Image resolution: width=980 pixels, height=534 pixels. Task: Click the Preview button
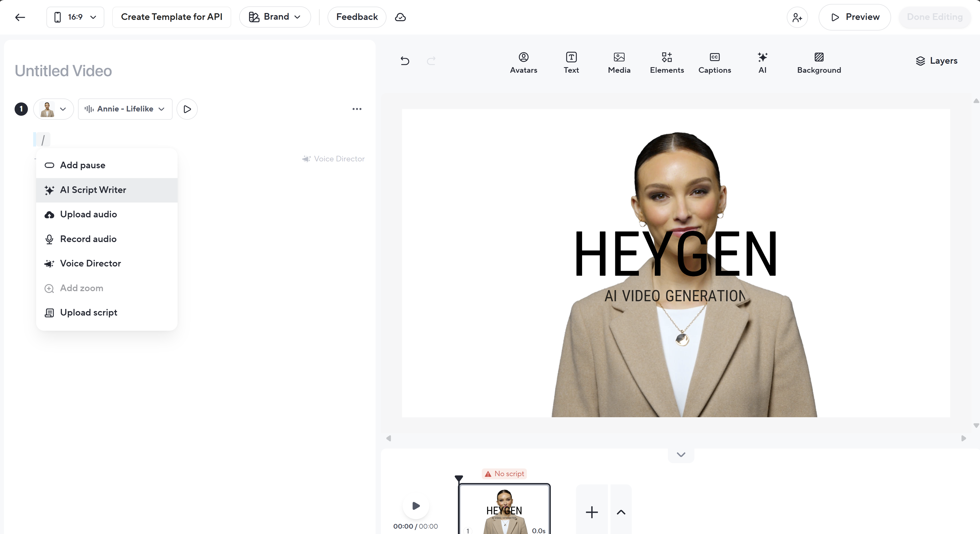[x=854, y=17]
